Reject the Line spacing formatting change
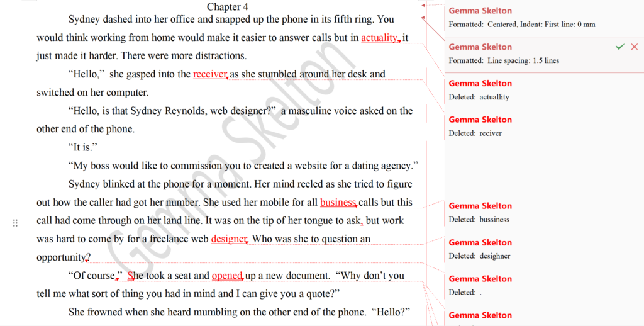 pyautogui.click(x=635, y=47)
